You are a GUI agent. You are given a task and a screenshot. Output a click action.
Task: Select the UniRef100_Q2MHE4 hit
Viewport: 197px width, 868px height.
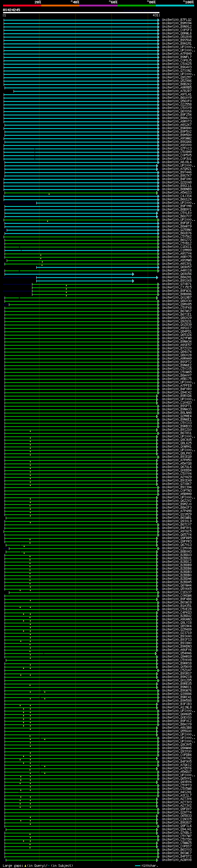tap(177, 417)
